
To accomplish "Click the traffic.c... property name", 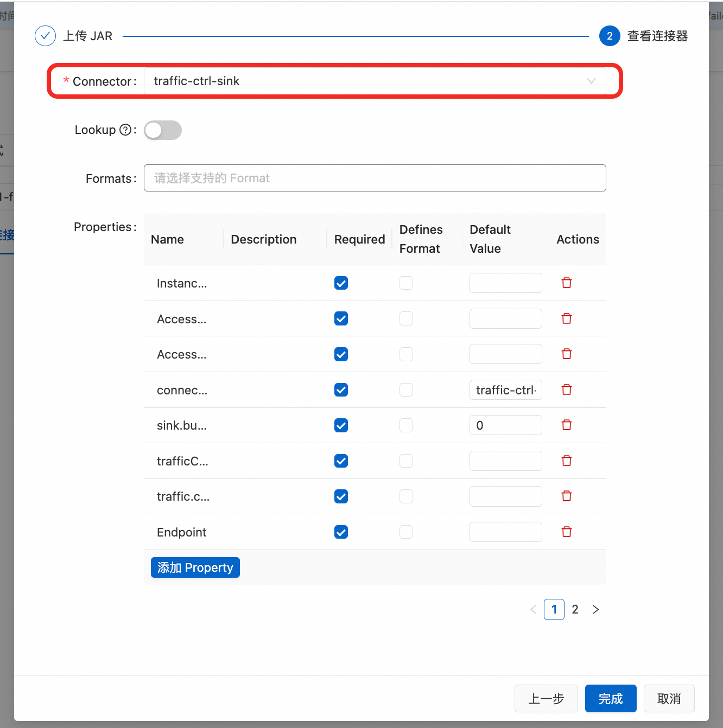I will [183, 496].
